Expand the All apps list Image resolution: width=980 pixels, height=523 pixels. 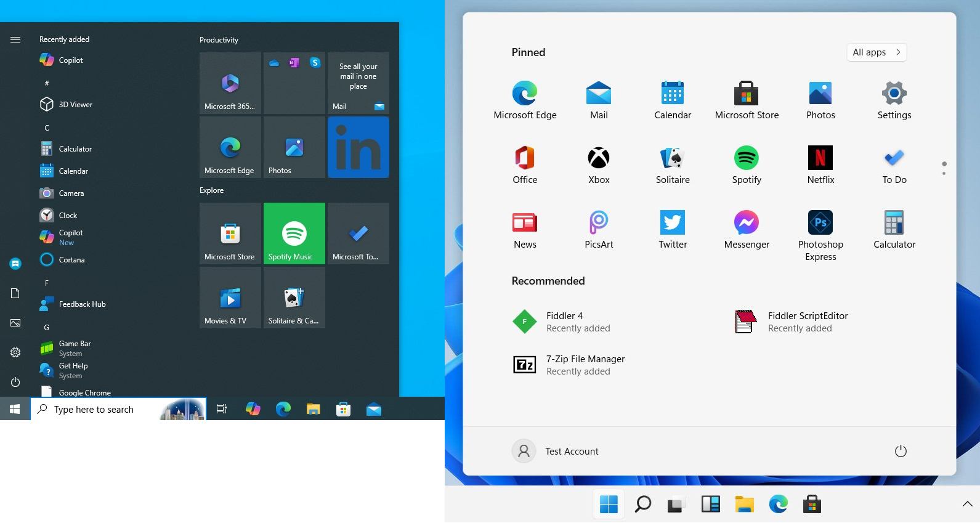(x=876, y=52)
